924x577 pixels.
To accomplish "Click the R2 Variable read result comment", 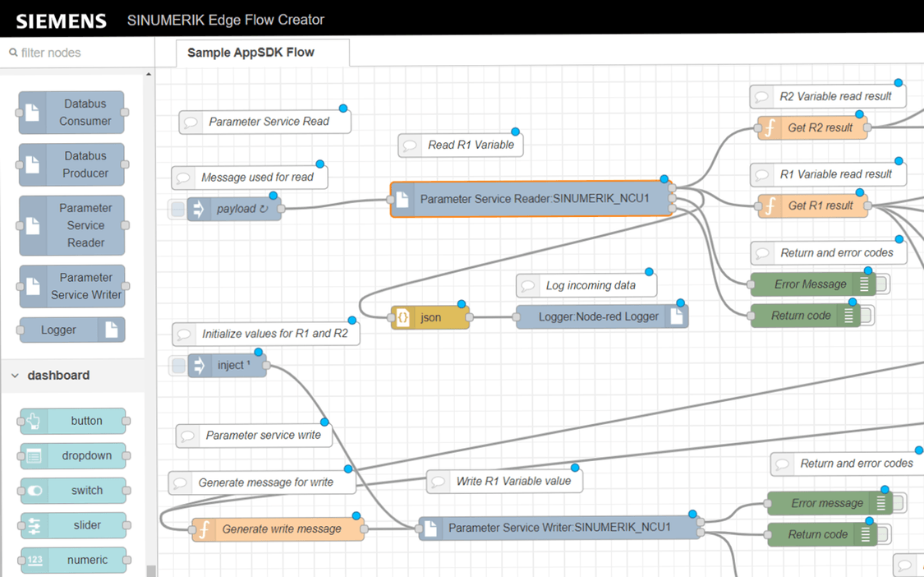I will pyautogui.click(x=827, y=96).
